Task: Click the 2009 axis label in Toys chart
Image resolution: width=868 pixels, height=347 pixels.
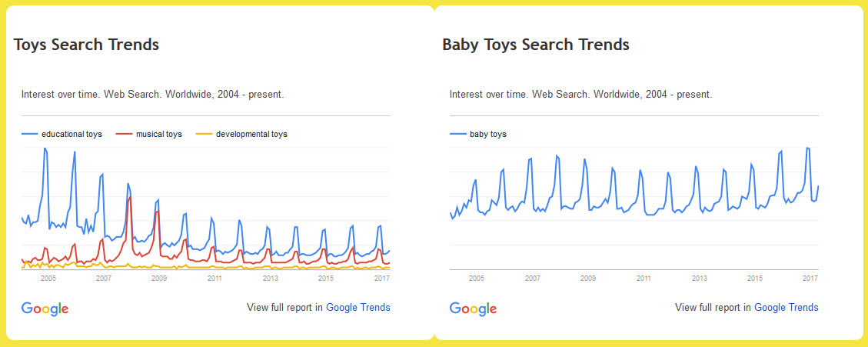Action: (159, 278)
